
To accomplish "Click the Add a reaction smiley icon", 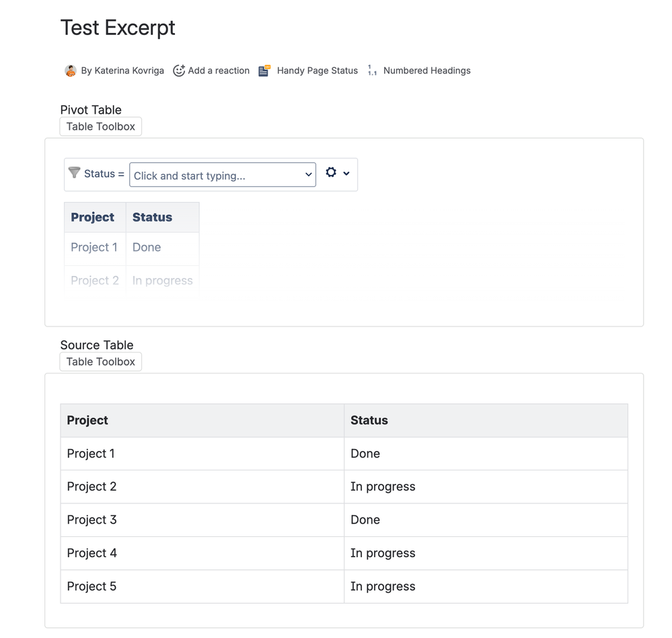I will pos(179,71).
